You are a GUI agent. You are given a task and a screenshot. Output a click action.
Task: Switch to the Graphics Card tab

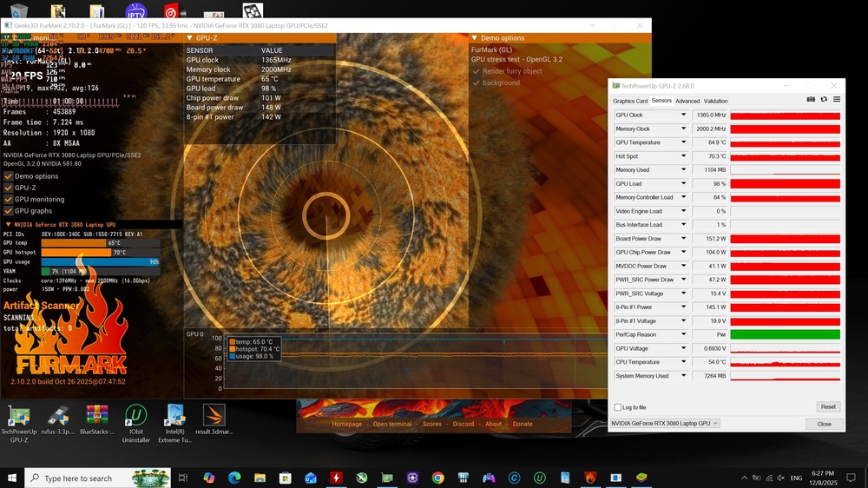coord(630,101)
